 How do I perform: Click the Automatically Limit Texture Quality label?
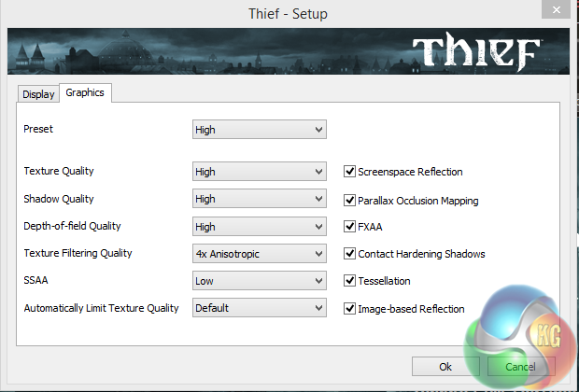(101, 308)
